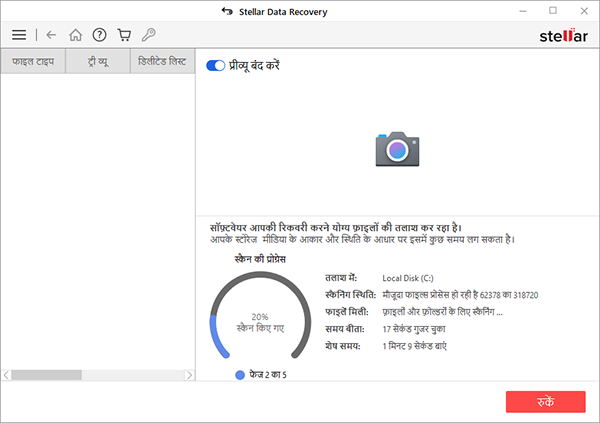Screen dimensions: 600x423
Task: Switch to the फाइल टाइप tab
Action: [33, 62]
